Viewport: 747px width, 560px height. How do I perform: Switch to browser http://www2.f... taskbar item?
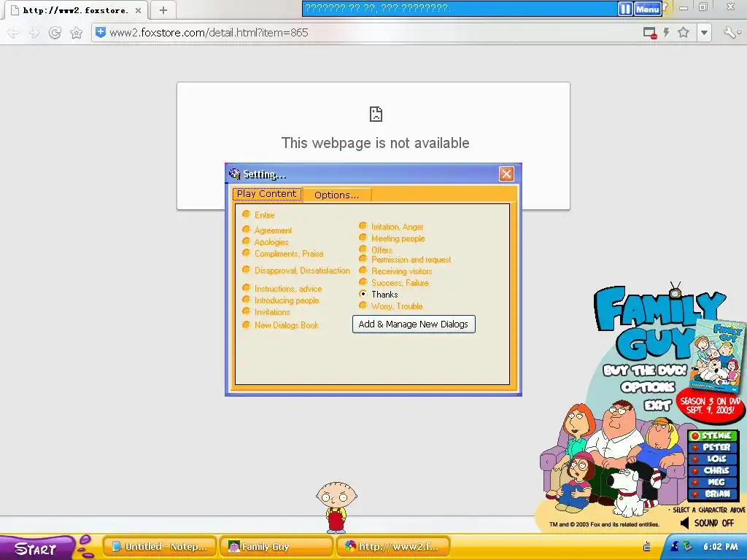click(393, 547)
